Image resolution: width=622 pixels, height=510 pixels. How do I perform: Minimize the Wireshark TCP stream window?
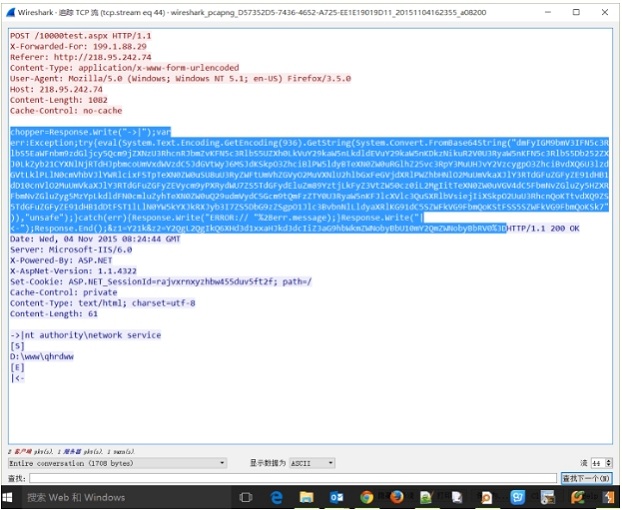pyautogui.click(x=548, y=12)
